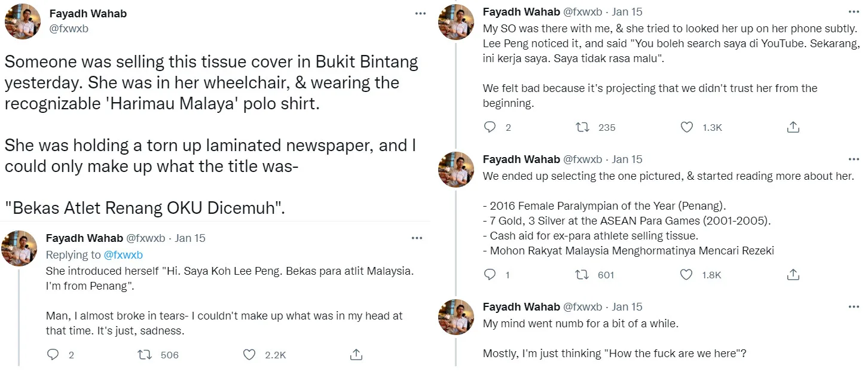This screenshot has height=387, width=868.
Task: Open the Jan 15 timestamp on 'My mind went numb' tweet
Action: [627, 306]
